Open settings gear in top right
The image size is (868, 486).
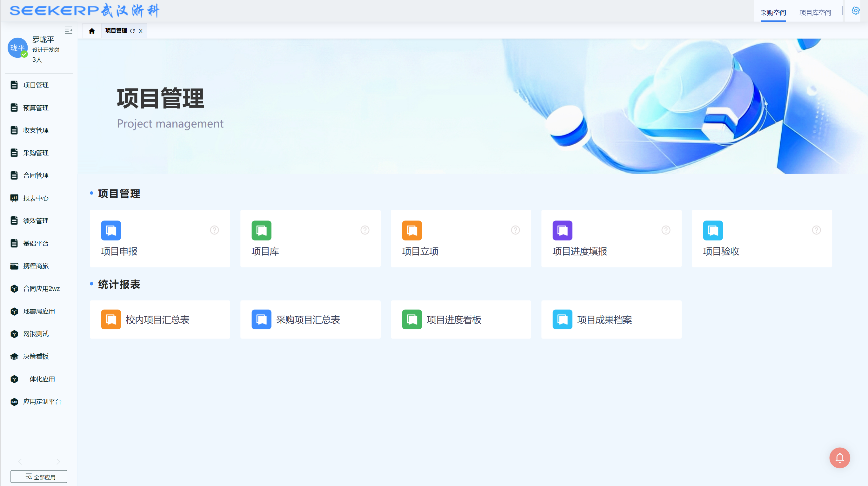pos(856,11)
